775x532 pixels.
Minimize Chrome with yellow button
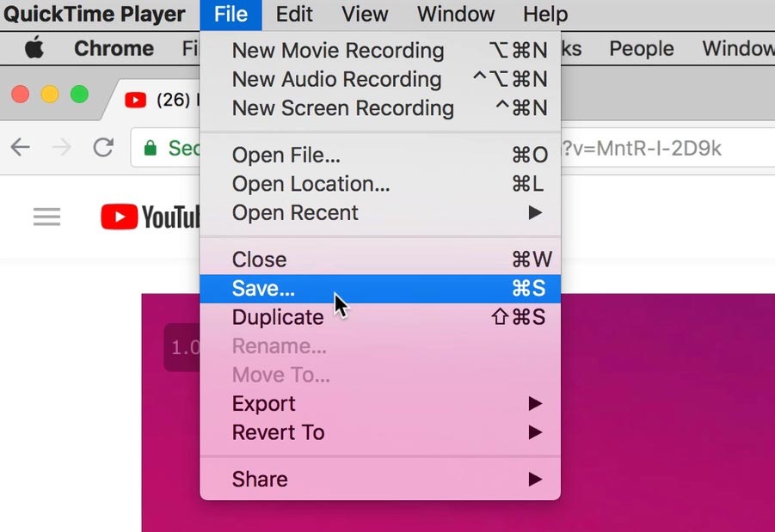pos(50,95)
